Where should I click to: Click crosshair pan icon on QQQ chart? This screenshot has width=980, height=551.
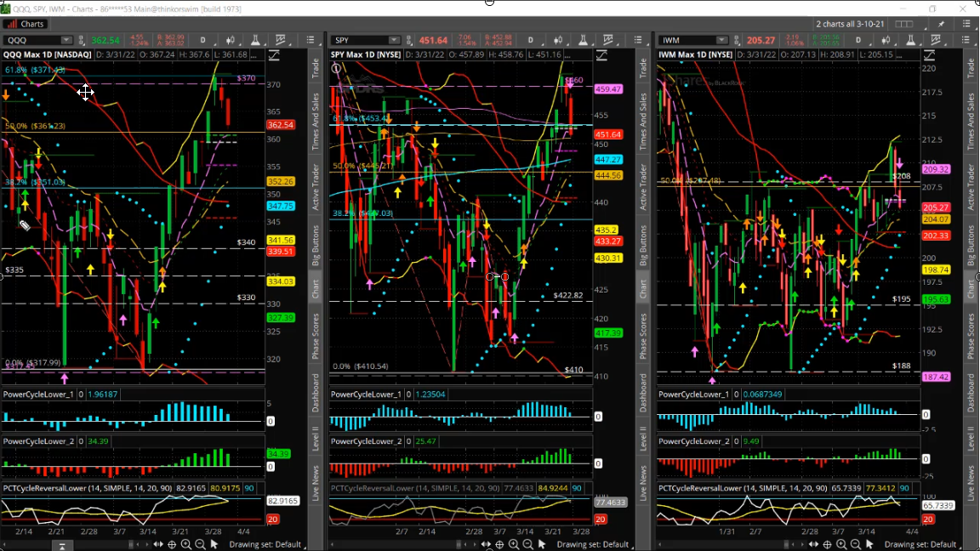click(172, 545)
